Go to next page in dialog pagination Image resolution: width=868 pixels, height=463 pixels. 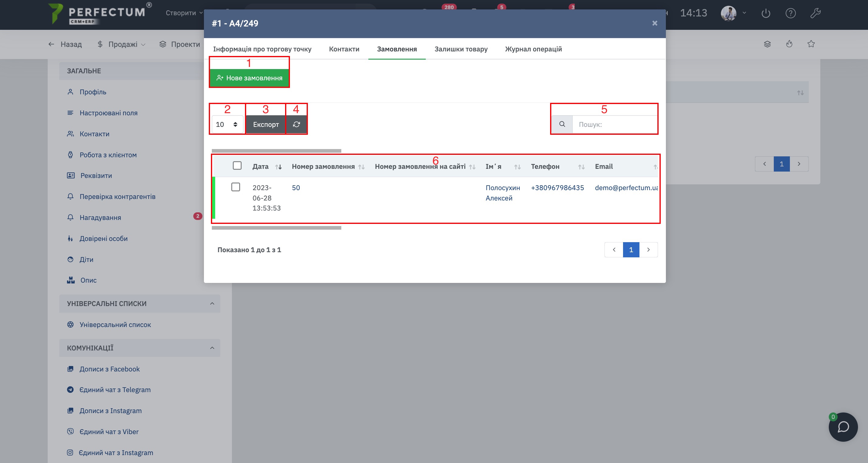(x=648, y=250)
